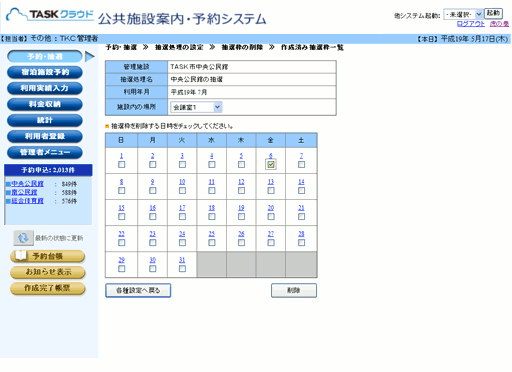Click the TASK Cloud logo

click(x=50, y=15)
